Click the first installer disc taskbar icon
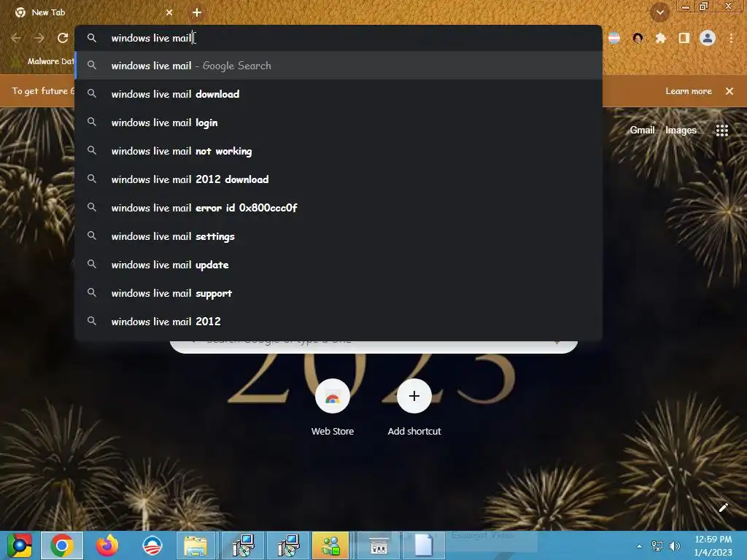 243,545
